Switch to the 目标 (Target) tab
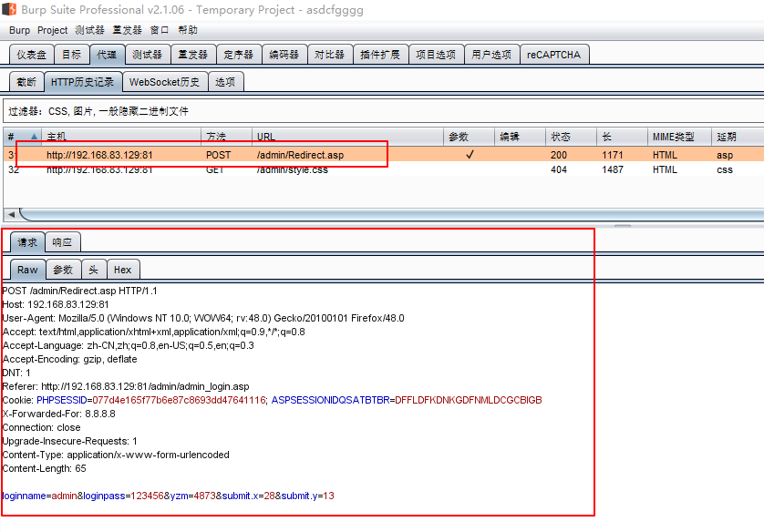The image size is (764, 532). pos(70,55)
